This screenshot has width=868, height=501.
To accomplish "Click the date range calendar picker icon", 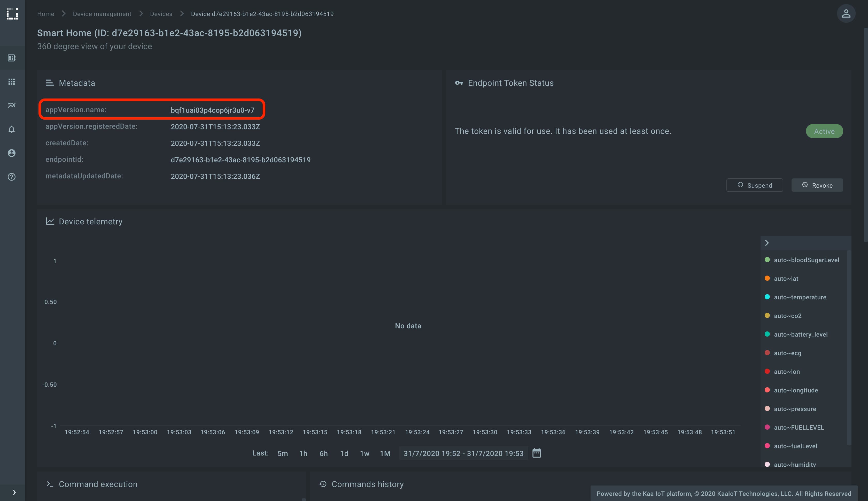I will coord(535,453).
